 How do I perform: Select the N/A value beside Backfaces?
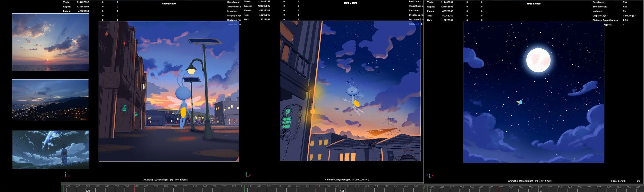[x=625, y=2]
